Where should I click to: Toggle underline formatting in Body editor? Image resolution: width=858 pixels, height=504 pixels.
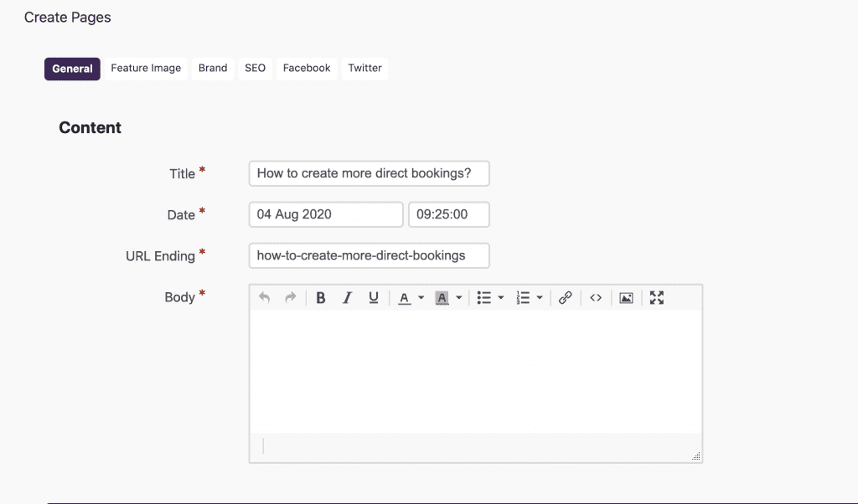[x=373, y=297]
